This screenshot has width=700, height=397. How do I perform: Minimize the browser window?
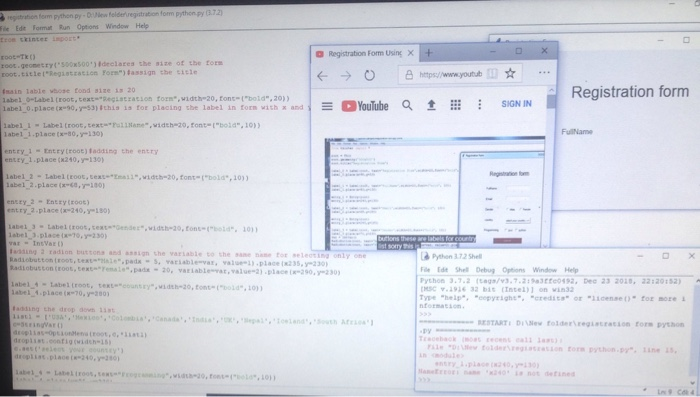point(493,51)
